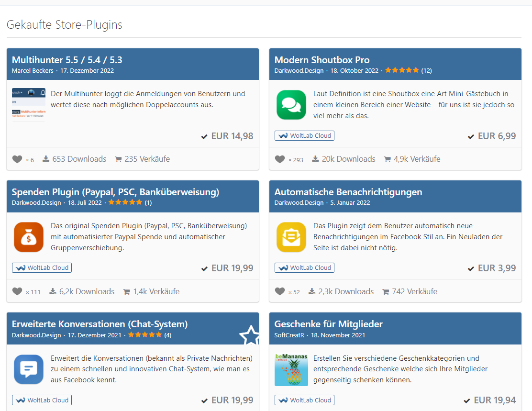Click the Spenden Plugin orange money bag icon
The width and height of the screenshot is (532, 411).
pyautogui.click(x=28, y=237)
